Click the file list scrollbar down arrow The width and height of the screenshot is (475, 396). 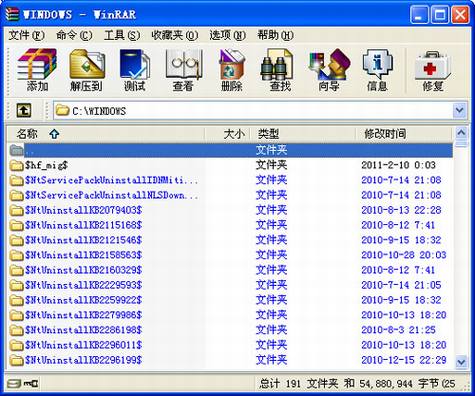point(461,362)
